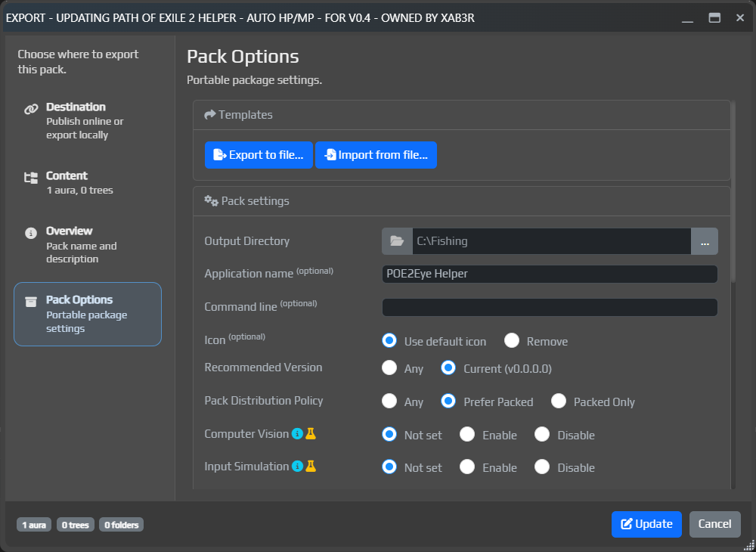756x552 pixels.
Task: Disable Input Simulation
Action: 542,467
